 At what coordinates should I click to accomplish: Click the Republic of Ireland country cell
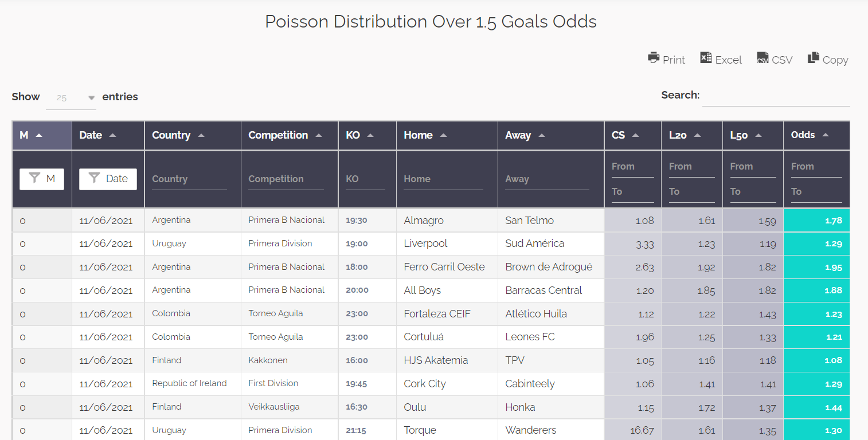coord(193,384)
